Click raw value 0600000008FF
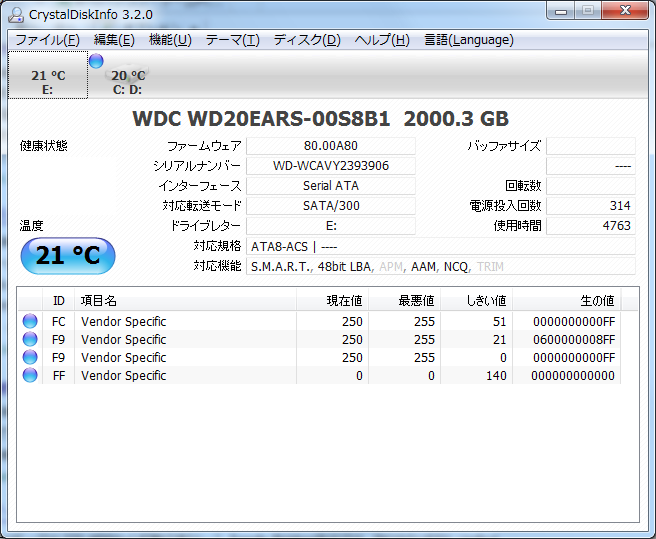656x539 pixels. (x=574, y=339)
